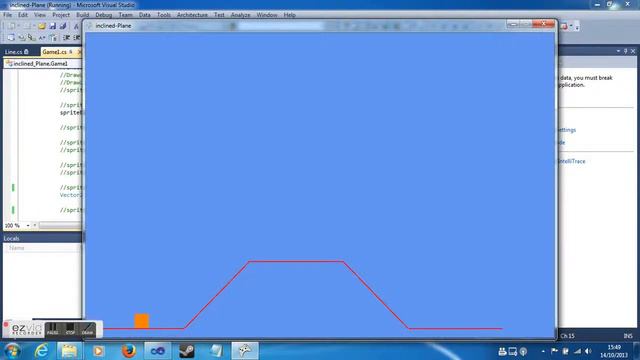Open the inclined_Plane.Game1 class dropdown

click(x=42, y=64)
